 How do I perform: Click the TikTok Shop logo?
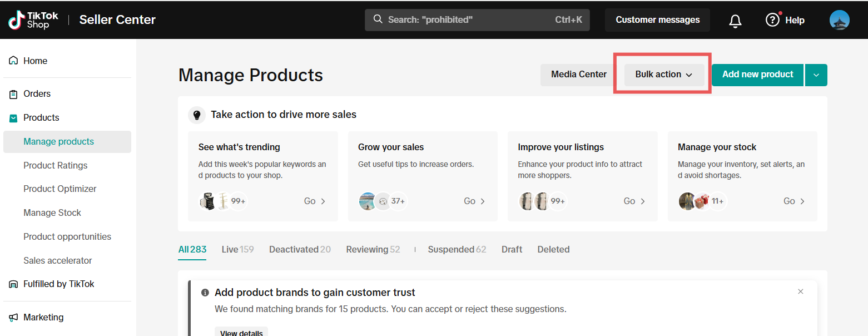(33, 19)
